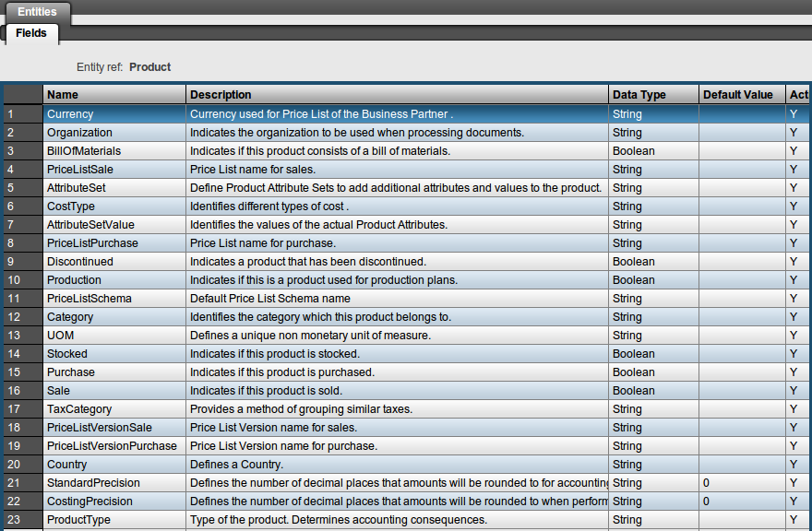This screenshot has width=812, height=531.
Task: Click the Description column header
Action: click(x=397, y=95)
